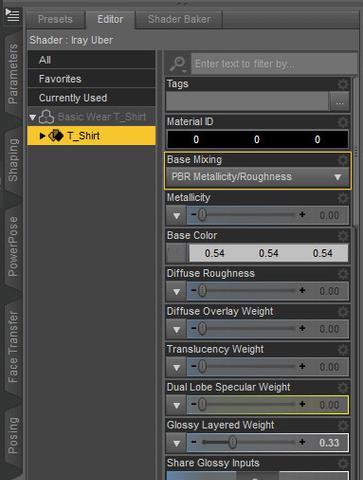This screenshot has width=363, height=480.
Task: Click the filter text input field
Action: tap(273, 63)
